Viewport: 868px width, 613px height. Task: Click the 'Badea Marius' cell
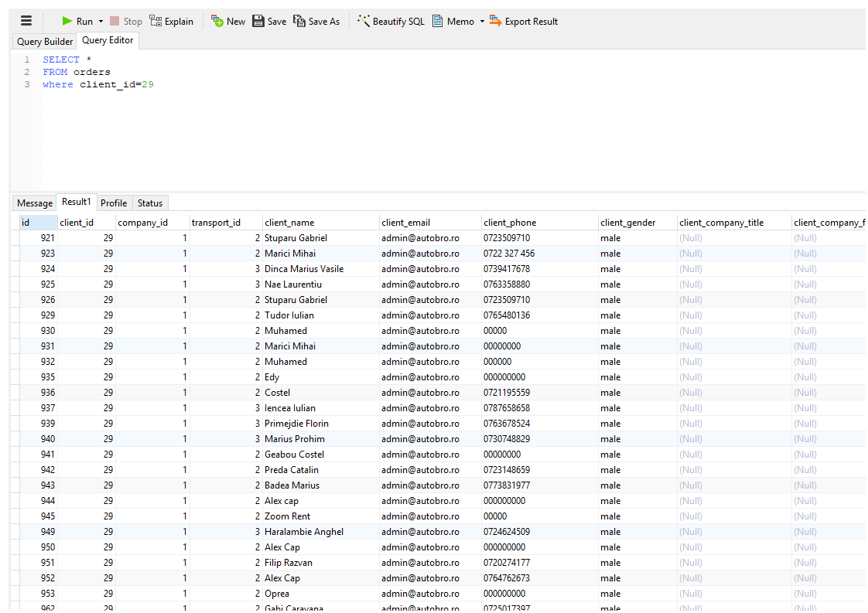(320, 485)
